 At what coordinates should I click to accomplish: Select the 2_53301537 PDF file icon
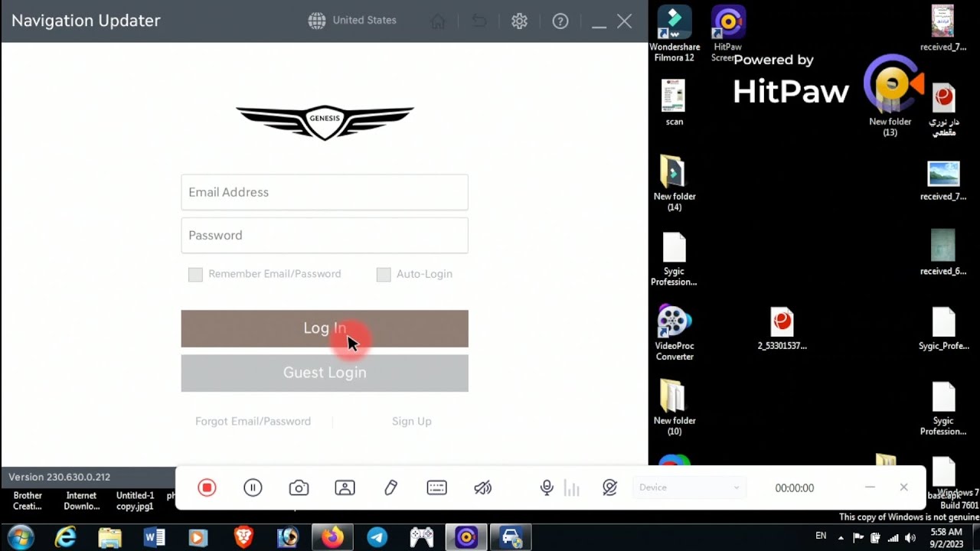(782, 329)
